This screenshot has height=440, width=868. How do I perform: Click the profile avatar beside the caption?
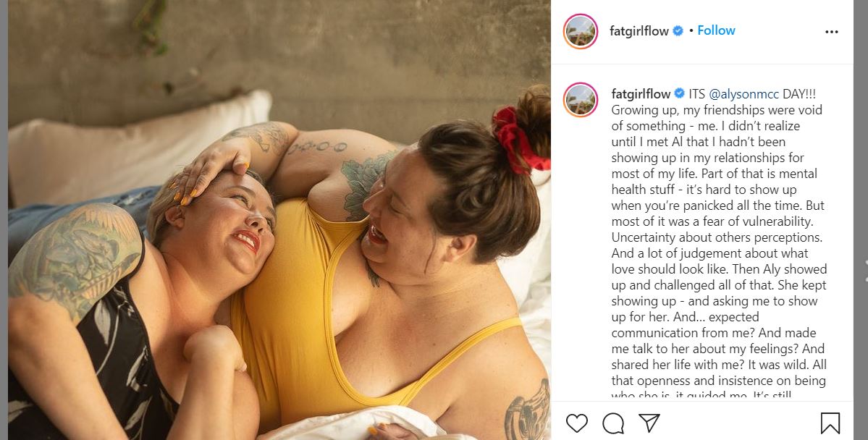pos(580,100)
